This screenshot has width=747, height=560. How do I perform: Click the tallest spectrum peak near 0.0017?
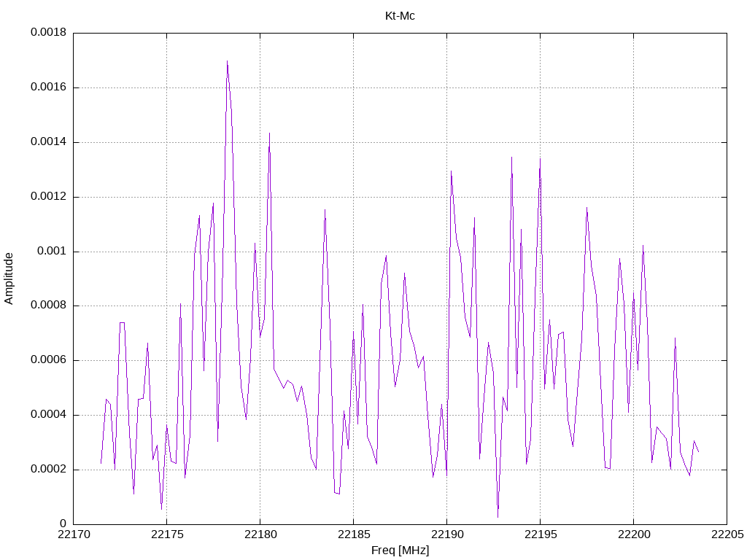pos(228,62)
